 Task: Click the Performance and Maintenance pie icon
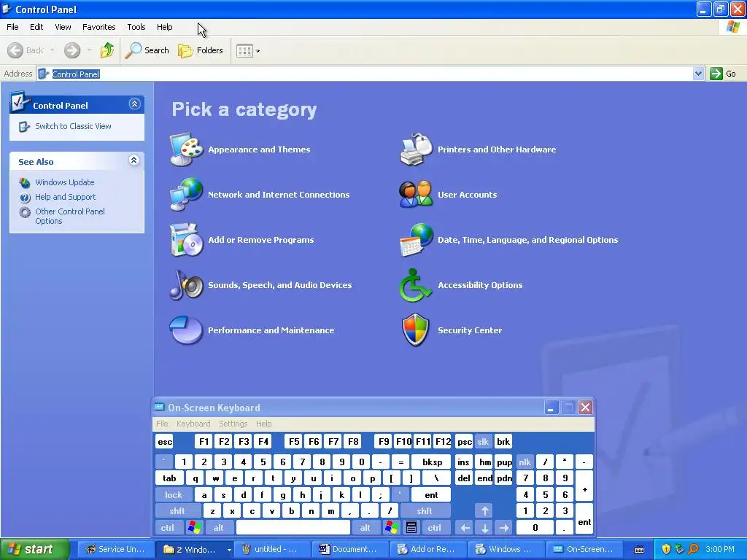186,330
